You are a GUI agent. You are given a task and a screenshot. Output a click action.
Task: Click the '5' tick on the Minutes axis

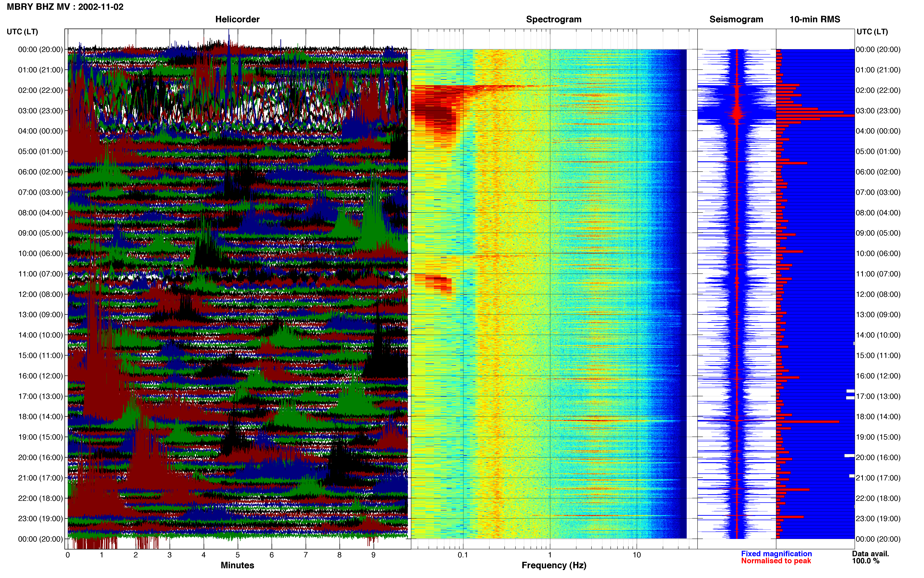238,555
